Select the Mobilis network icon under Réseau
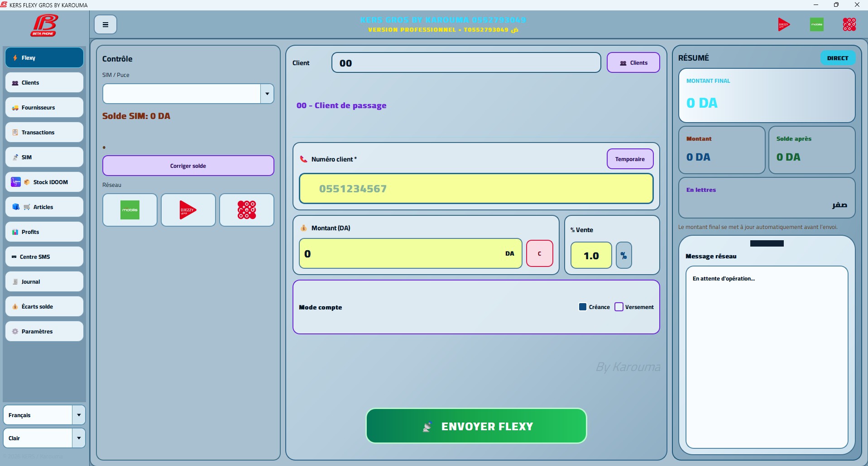 (x=130, y=210)
